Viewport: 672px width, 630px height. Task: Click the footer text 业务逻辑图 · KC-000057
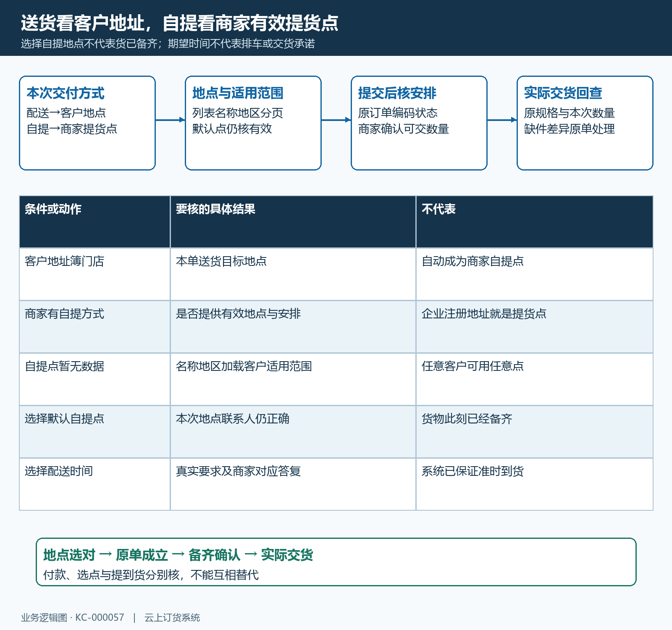click(x=73, y=617)
